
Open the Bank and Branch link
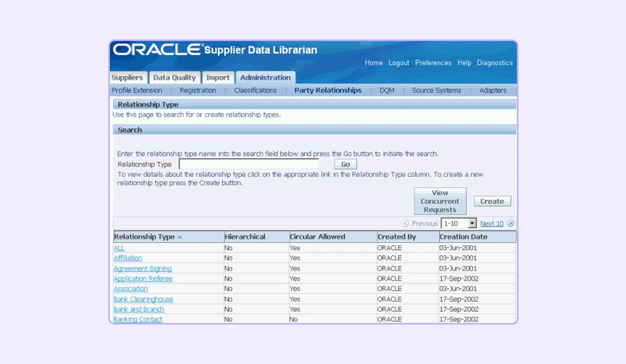click(x=139, y=309)
